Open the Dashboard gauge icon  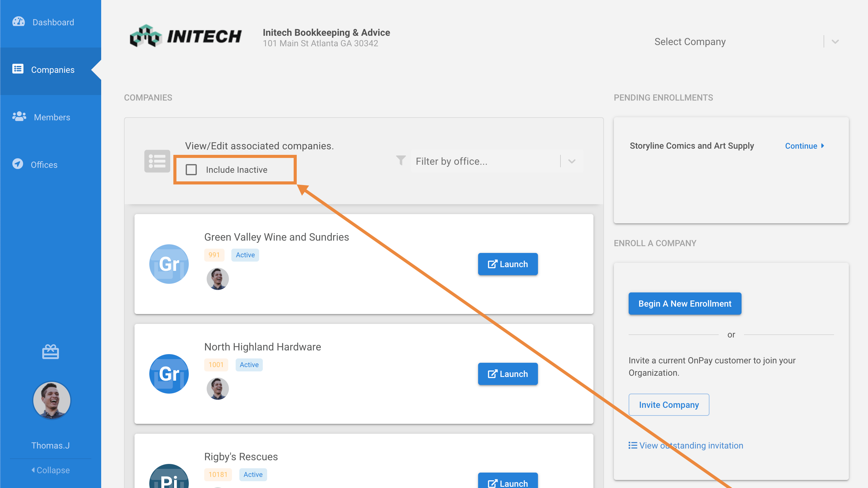[19, 22]
